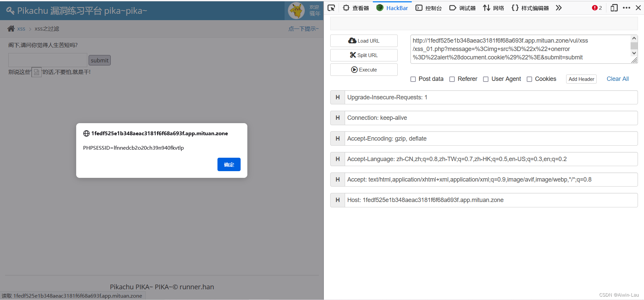Click the Accept: text/html header field
Viewport: 644px width, 300px height.
(x=491, y=180)
